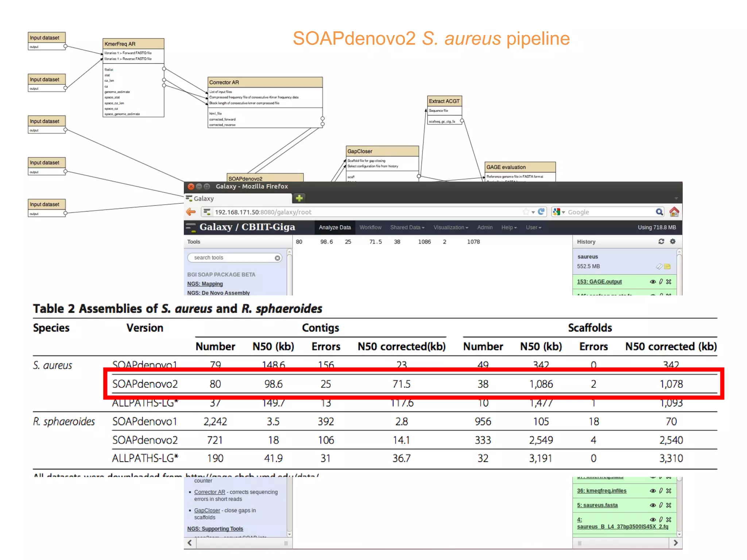Open the search engine selector dropdown arrow
747x560 pixels.
point(563,212)
